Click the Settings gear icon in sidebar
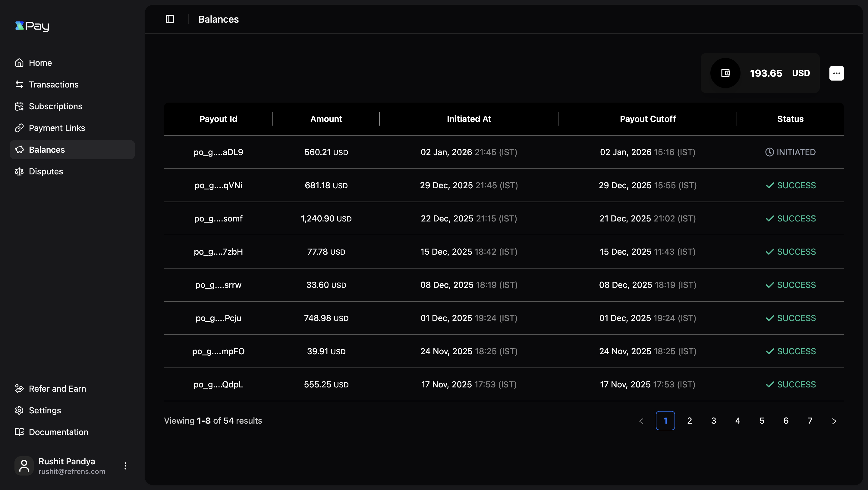 (19, 410)
